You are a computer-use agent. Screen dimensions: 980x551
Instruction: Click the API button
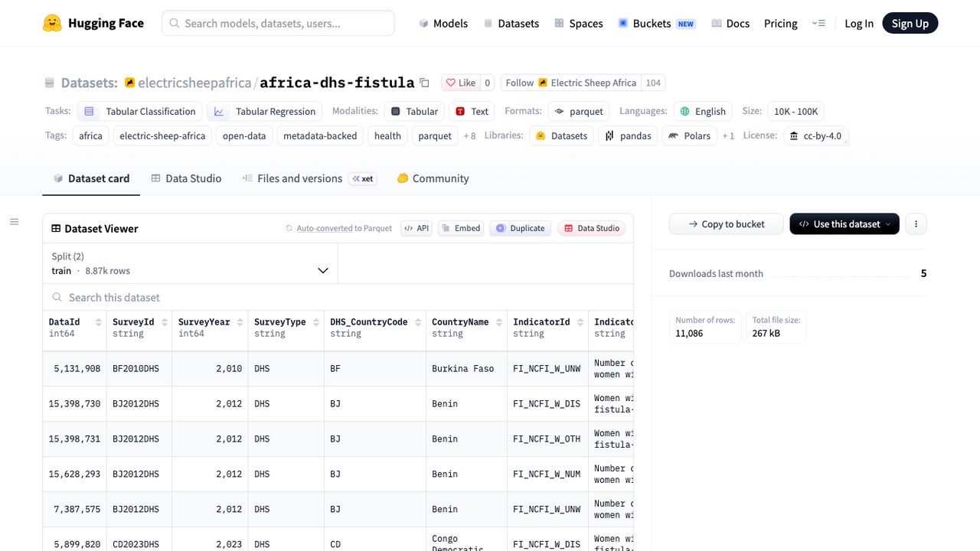pos(416,228)
